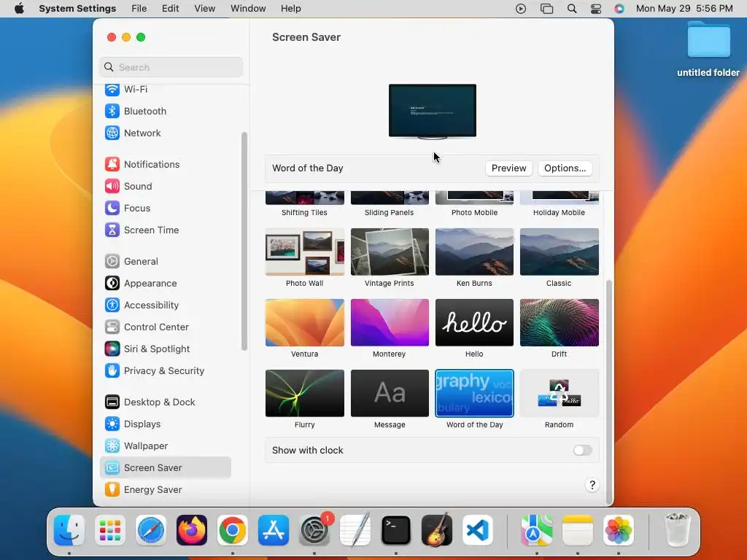This screenshot has width=747, height=560.
Task: Click the sidebar Search field
Action: 171,67
